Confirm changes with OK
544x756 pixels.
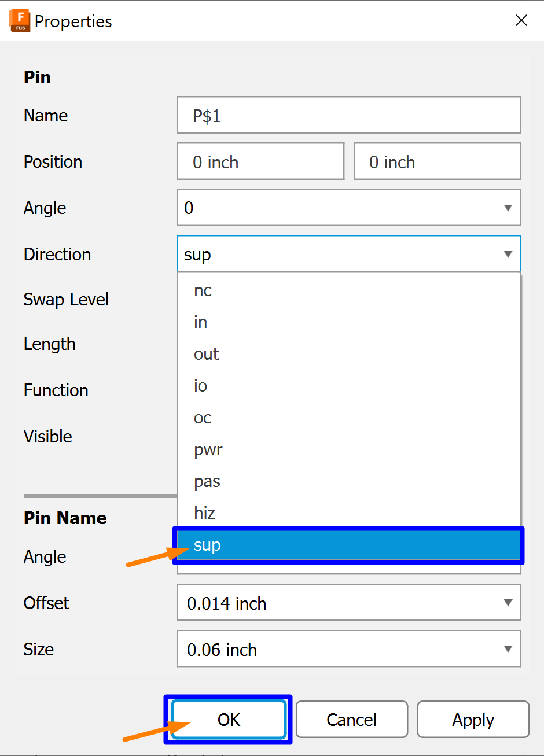228,719
